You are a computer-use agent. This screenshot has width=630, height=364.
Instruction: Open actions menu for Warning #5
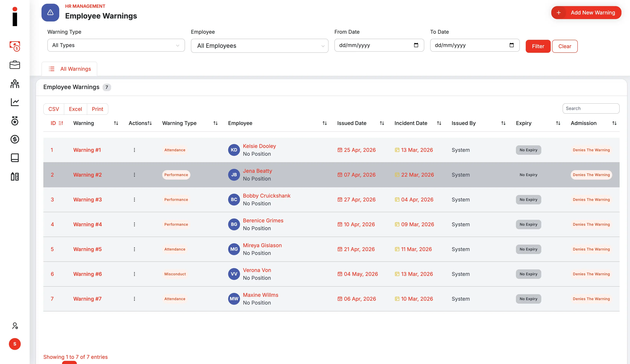coord(134,249)
